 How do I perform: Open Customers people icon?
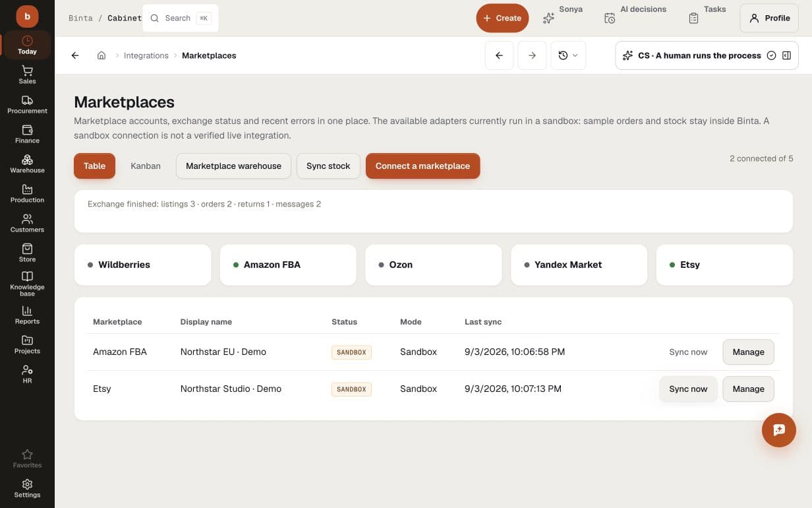pos(27,219)
